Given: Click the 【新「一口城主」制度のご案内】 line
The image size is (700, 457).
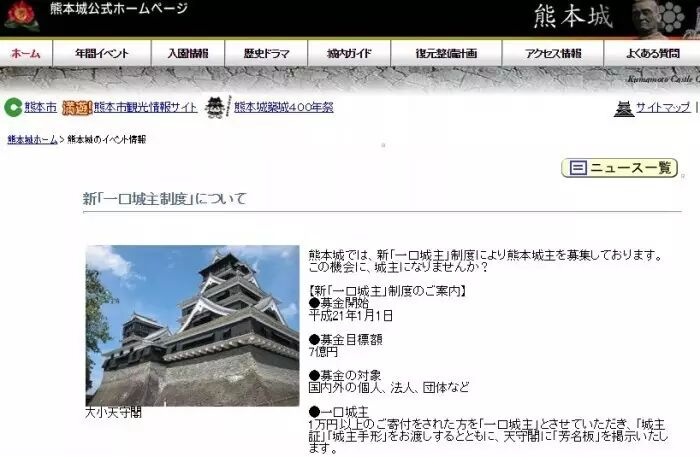Looking at the screenshot, I should pyautogui.click(x=388, y=291).
